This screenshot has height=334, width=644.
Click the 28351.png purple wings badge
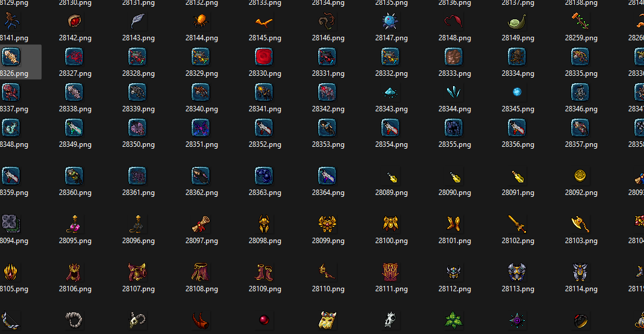[201, 128]
